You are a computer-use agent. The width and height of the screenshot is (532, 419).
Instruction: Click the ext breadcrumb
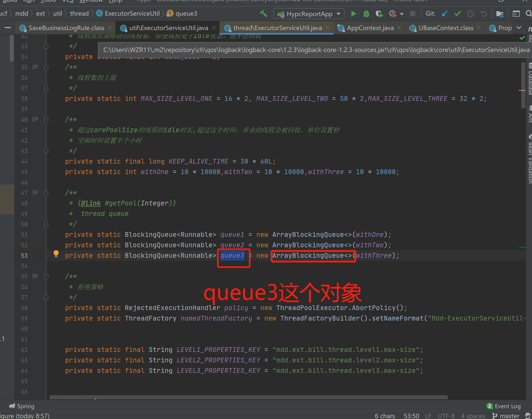[40, 14]
